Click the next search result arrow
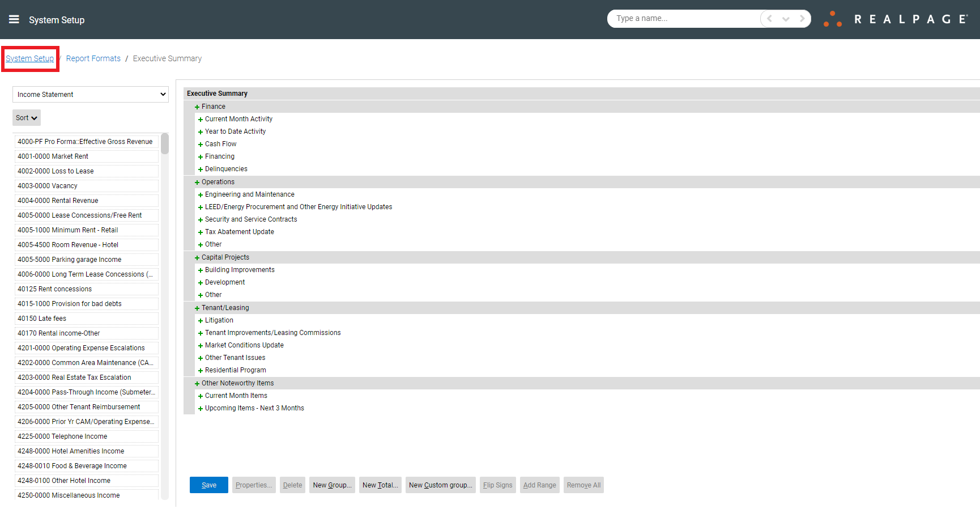Viewport: 980px width, 513px height. click(x=803, y=18)
